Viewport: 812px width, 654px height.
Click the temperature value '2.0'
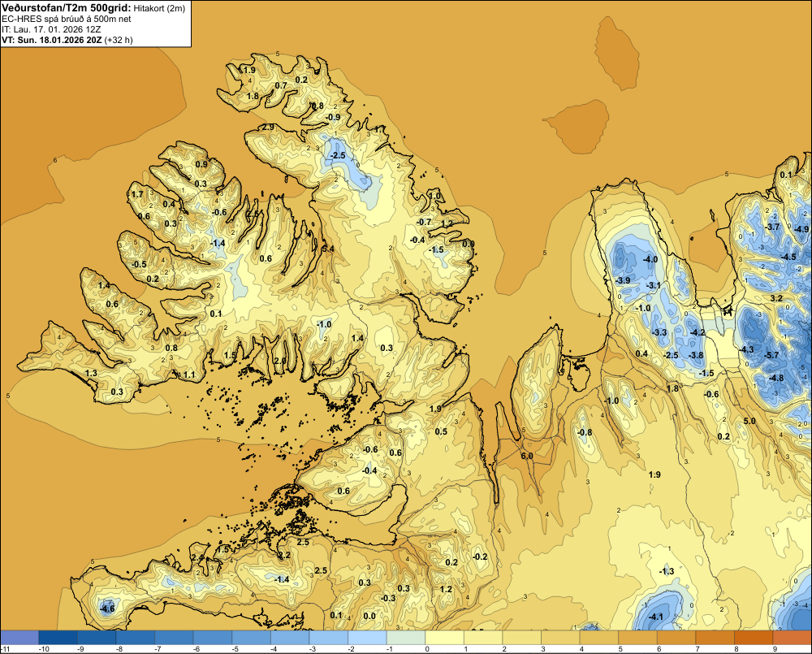tap(279, 361)
